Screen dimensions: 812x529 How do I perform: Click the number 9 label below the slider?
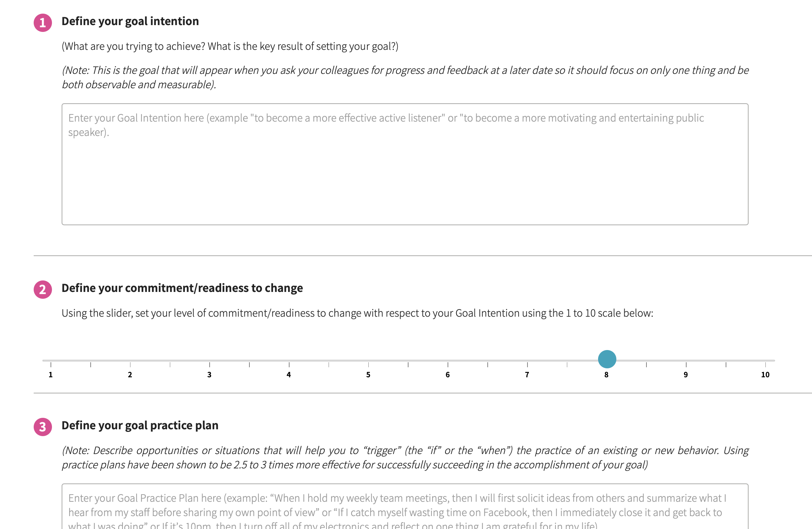686,375
